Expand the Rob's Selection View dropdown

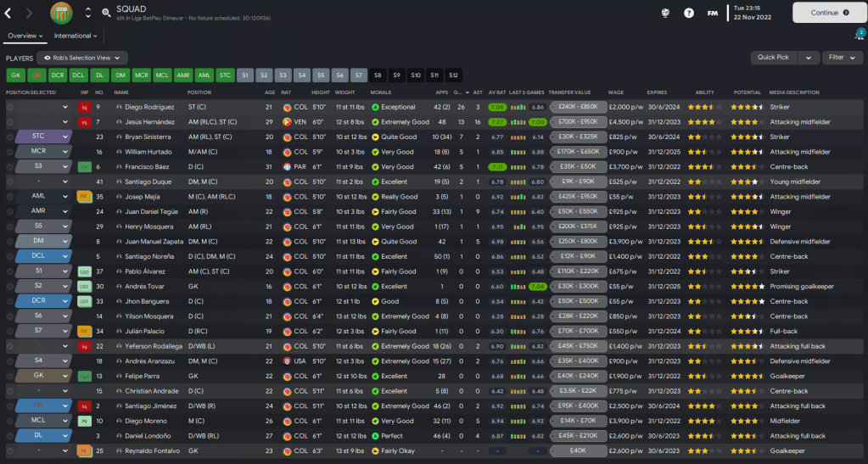pyautogui.click(x=81, y=58)
